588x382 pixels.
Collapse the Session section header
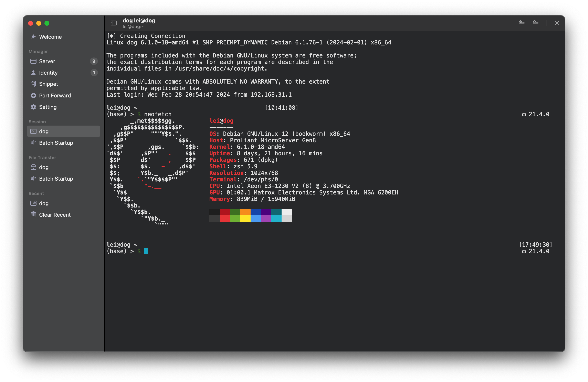37,121
